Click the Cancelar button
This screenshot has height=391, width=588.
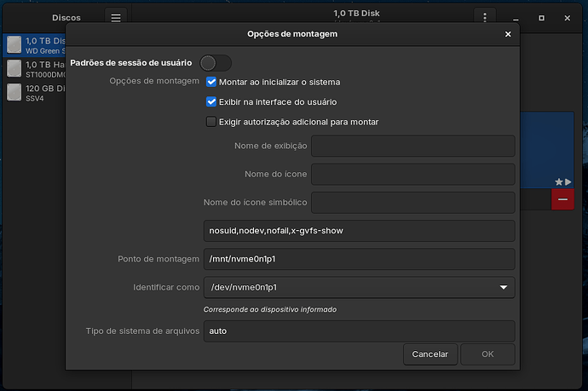tap(430, 354)
